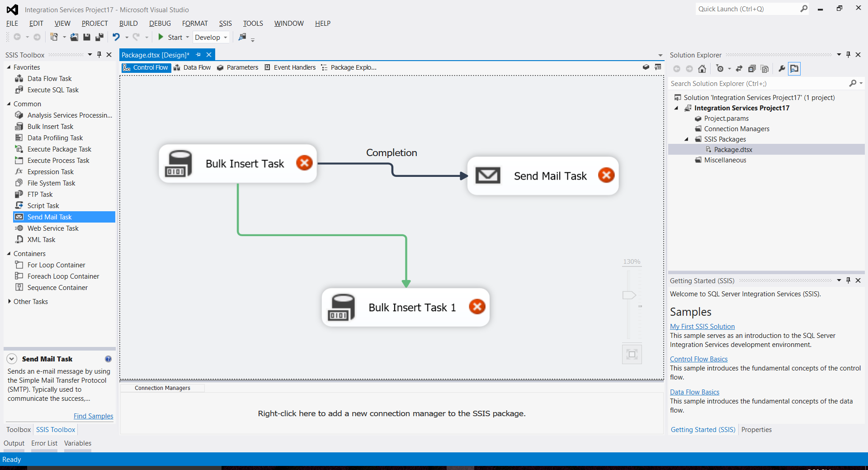Screen dimensions: 868x470
Task: Open the Package Explorer tab
Action: tap(349, 67)
